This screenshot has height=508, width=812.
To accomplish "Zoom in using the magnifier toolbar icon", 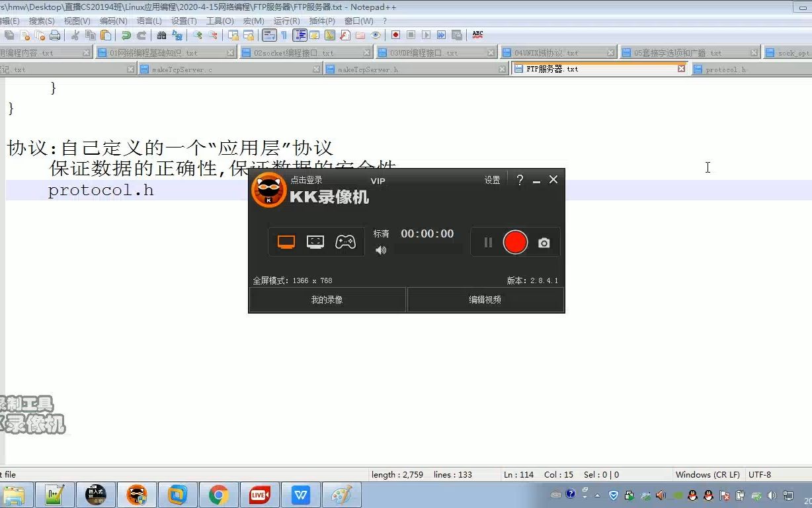I will click(197, 34).
